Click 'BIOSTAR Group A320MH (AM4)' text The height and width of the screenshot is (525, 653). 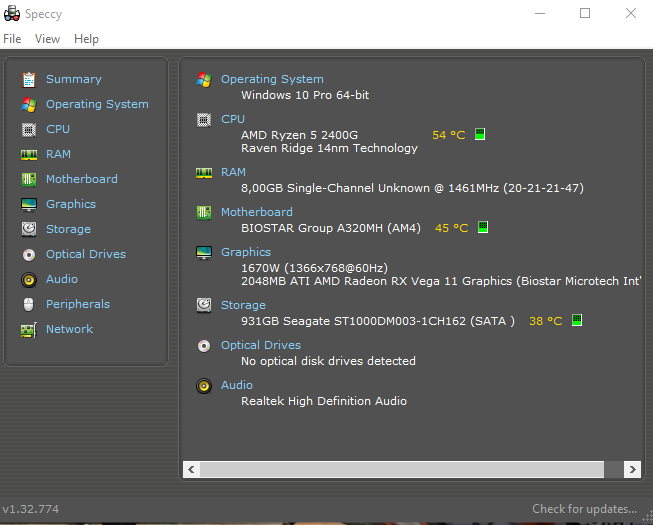(331, 228)
